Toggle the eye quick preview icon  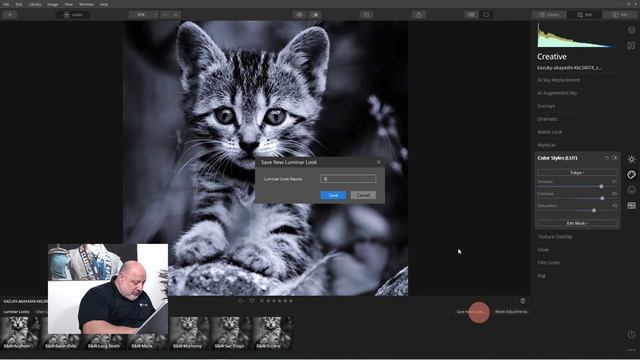(299, 15)
